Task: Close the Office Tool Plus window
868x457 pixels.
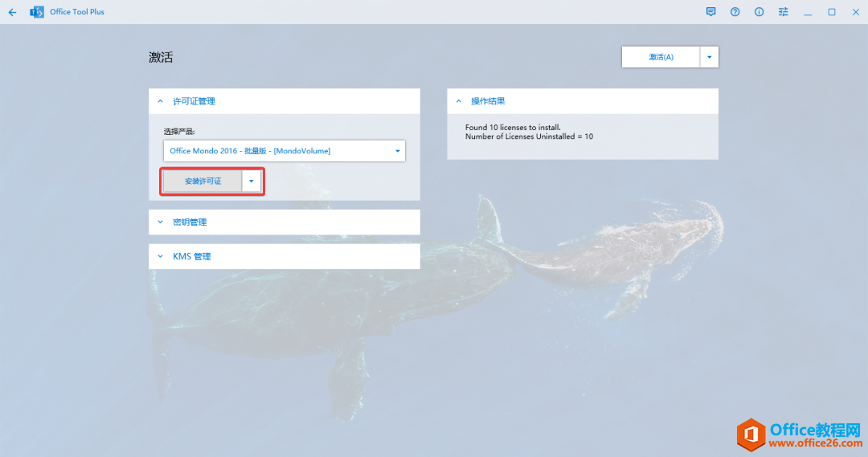Action: [x=855, y=11]
